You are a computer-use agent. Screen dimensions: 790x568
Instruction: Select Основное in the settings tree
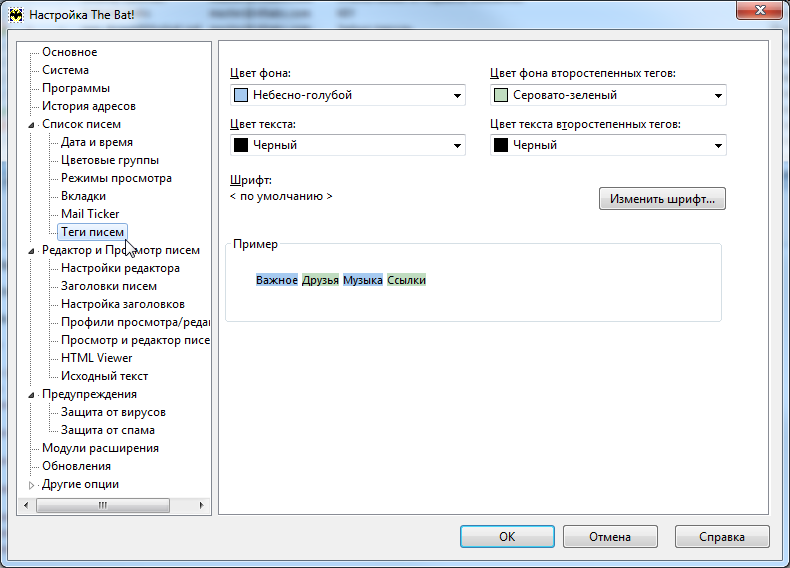tap(70, 52)
